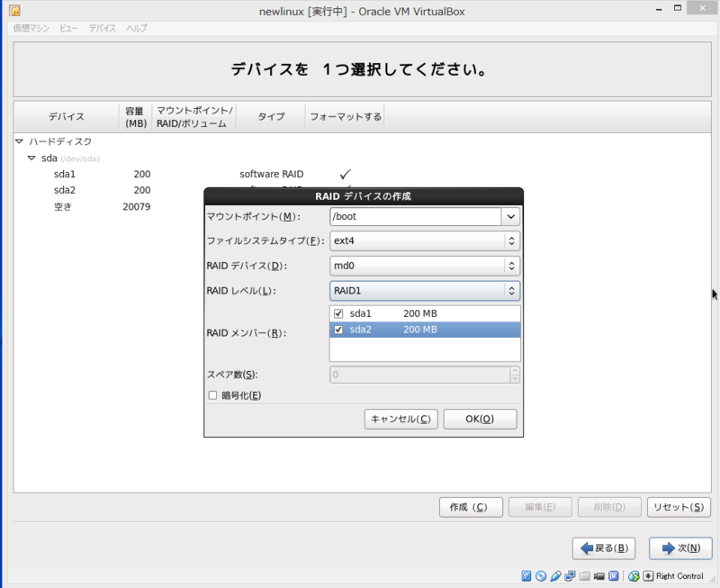Collapse the sda disk tree node
720x588 pixels.
pos(31,158)
